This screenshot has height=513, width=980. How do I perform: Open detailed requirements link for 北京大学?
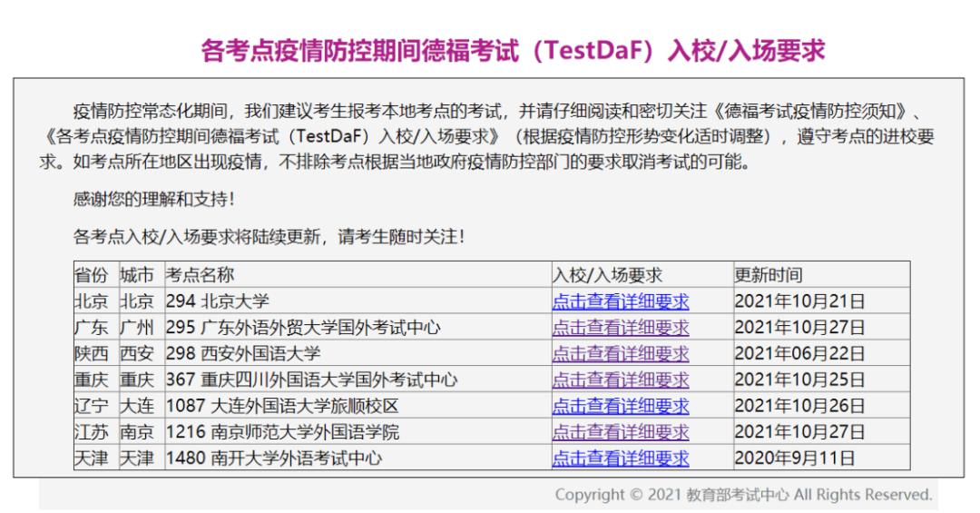click(x=620, y=301)
